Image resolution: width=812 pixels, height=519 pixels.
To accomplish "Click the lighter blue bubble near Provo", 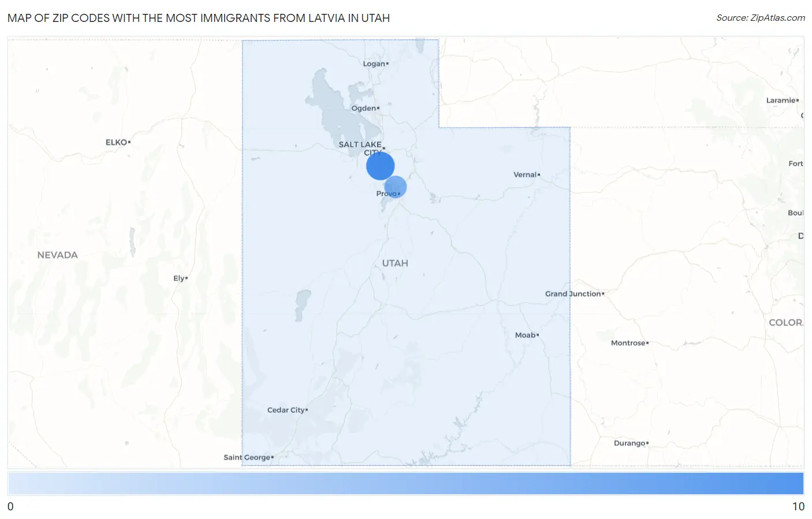I will tap(396, 187).
